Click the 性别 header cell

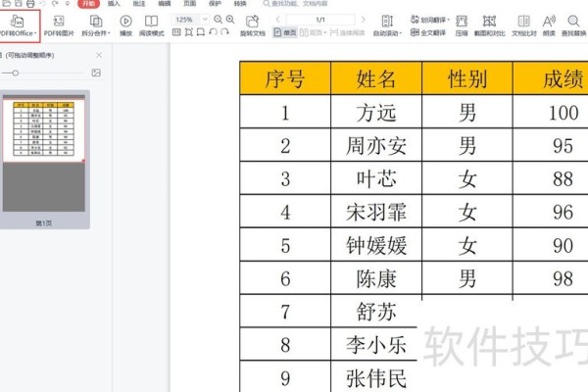click(x=467, y=78)
